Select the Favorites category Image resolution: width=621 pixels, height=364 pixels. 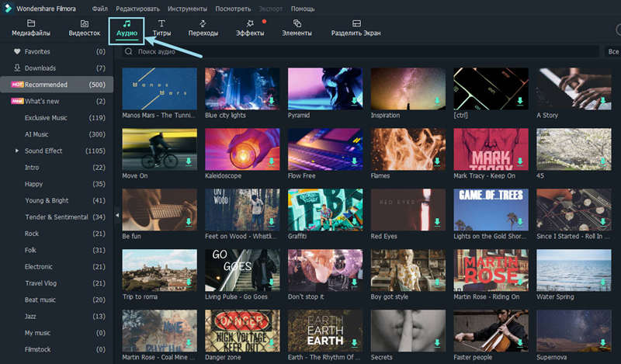(57, 51)
